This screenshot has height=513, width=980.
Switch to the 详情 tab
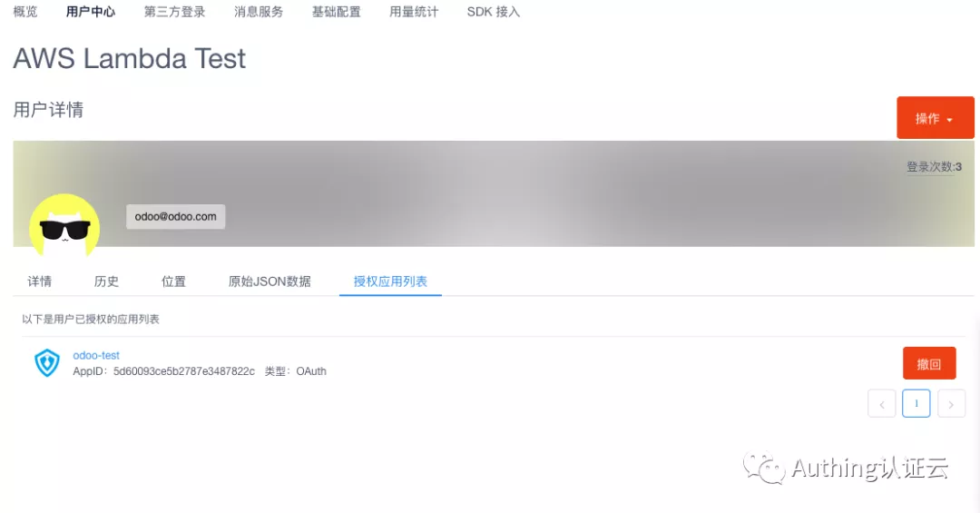click(39, 281)
